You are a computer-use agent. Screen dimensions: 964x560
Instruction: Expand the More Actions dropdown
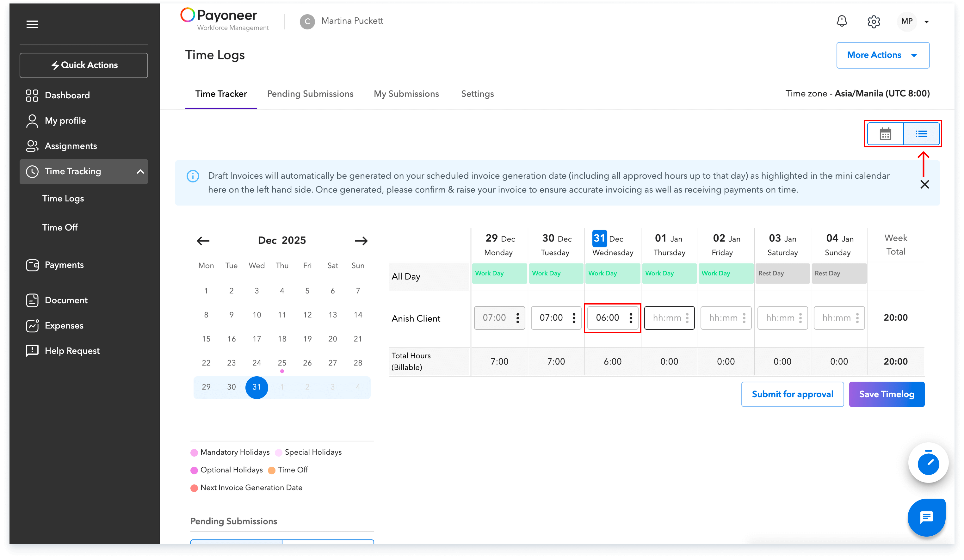882,55
